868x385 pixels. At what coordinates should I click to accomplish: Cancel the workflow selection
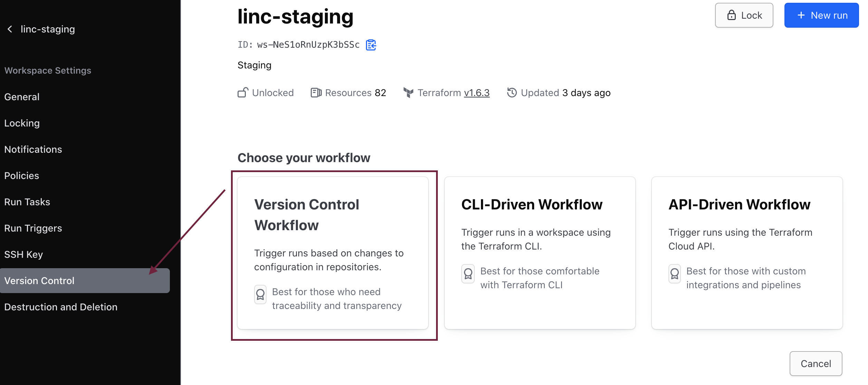[x=816, y=364]
